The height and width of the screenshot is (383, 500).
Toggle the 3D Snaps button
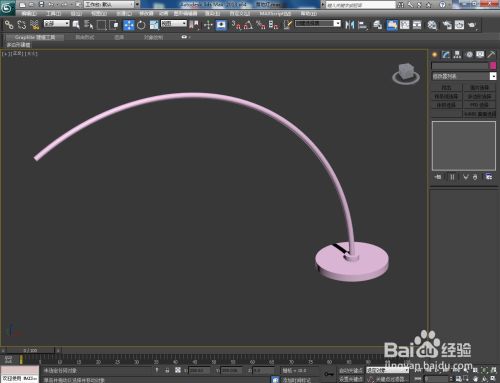click(236, 25)
